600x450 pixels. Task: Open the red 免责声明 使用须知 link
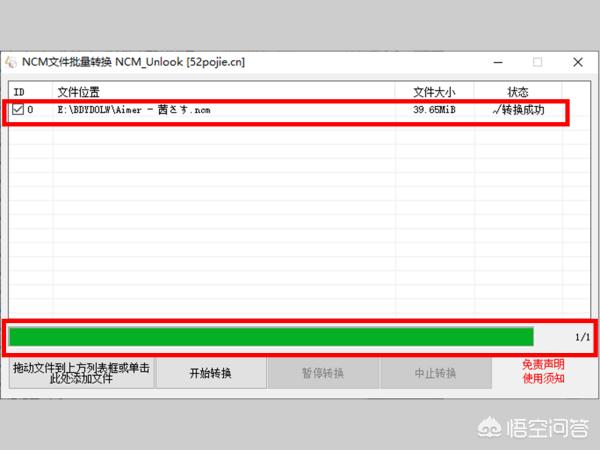click(543, 372)
